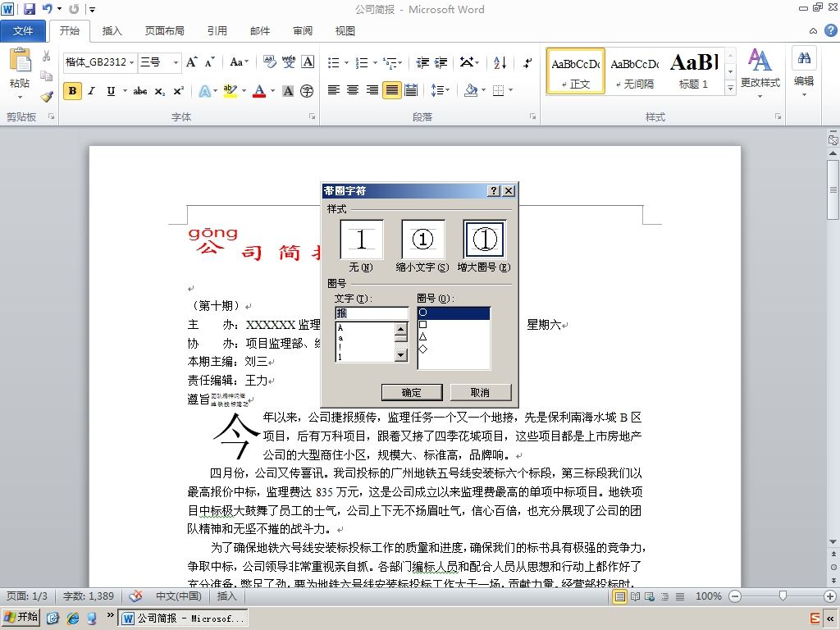Screen dimensions: 840x630
Task: Click the Sort A-Z icon
Action: [500, 62]
